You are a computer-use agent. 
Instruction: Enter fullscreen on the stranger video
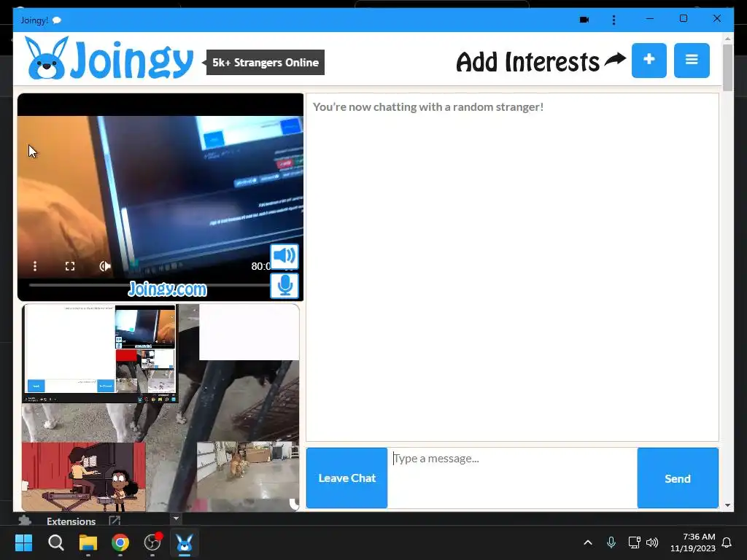[70, 266]
